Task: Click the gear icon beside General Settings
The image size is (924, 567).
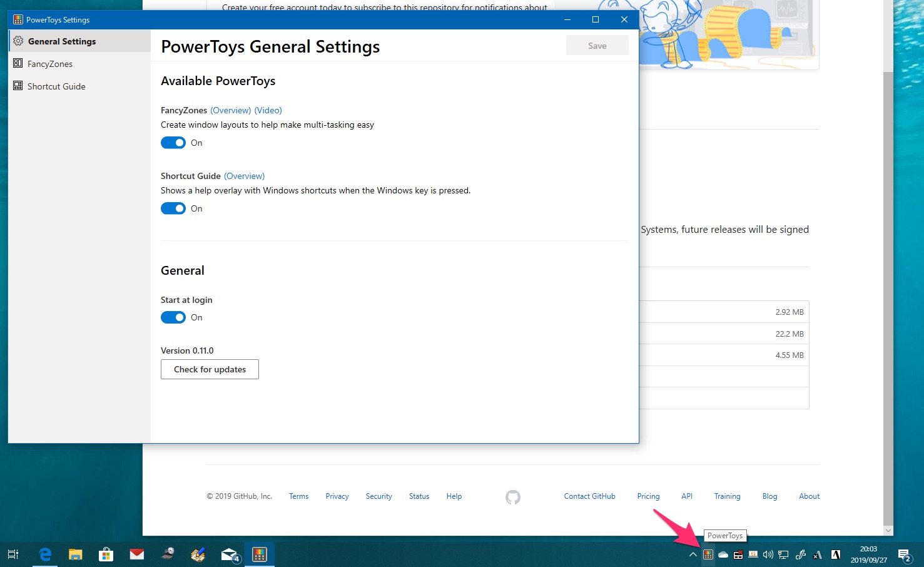Action: 18,41
